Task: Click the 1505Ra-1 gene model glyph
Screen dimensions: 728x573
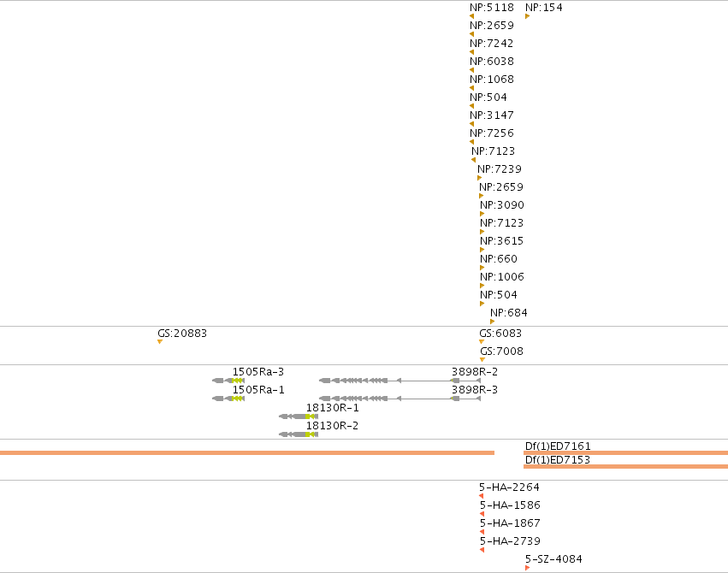Action: coord(228,399)
